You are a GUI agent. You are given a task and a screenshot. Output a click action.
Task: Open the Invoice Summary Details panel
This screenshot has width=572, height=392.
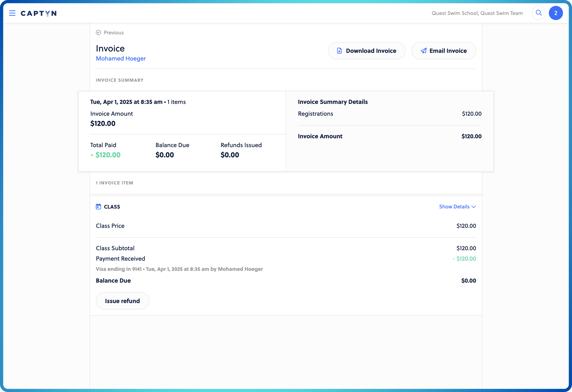coord(333,102)
